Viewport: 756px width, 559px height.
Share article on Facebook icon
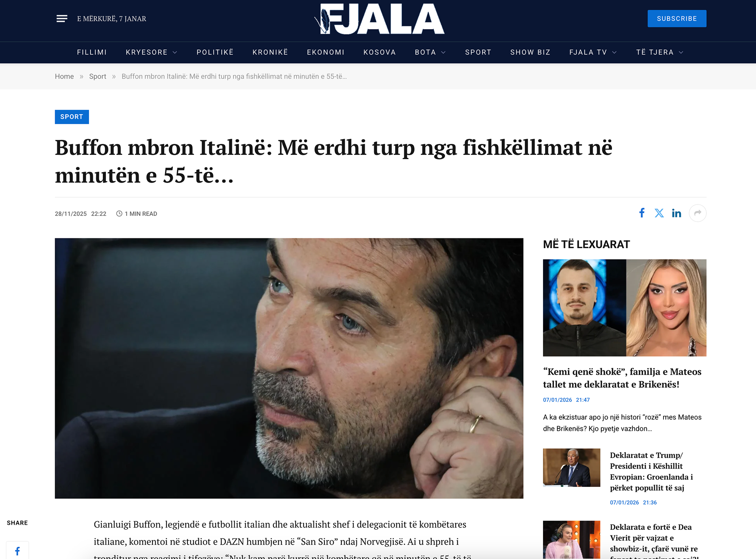point(642,213)
